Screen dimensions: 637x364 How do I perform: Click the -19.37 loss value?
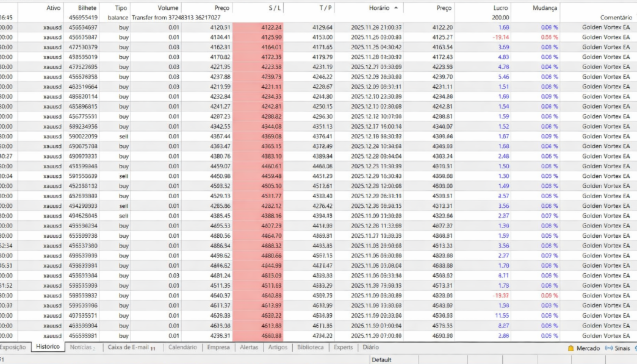(500, 296)
